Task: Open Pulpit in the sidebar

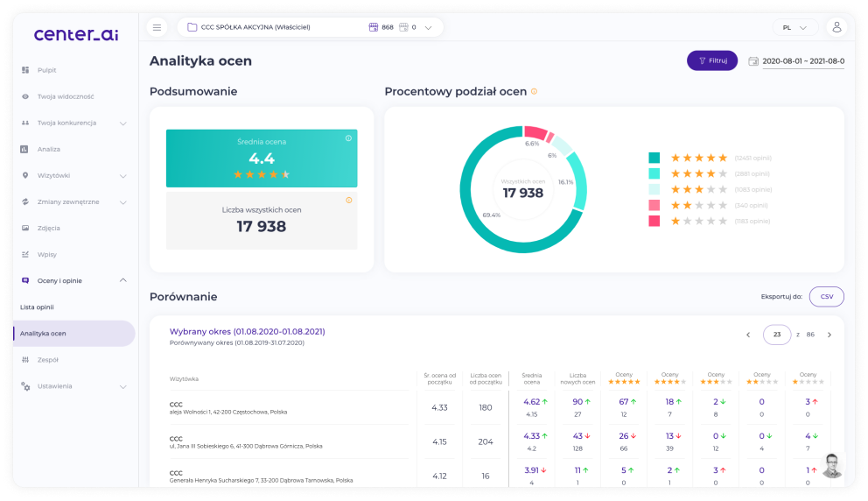Action: (x=46, y=70)
